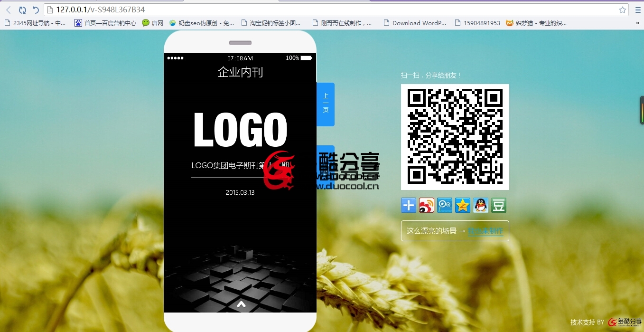Open the 奶盘seo伪原创 bookmark

point(202,23)
